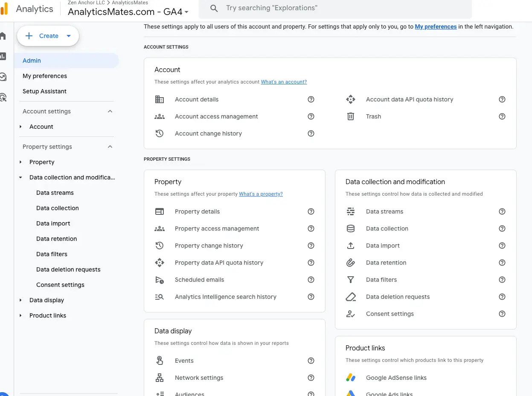Collapse the Account settings section
Screen dimensions: 532x396
click(110, 111)
